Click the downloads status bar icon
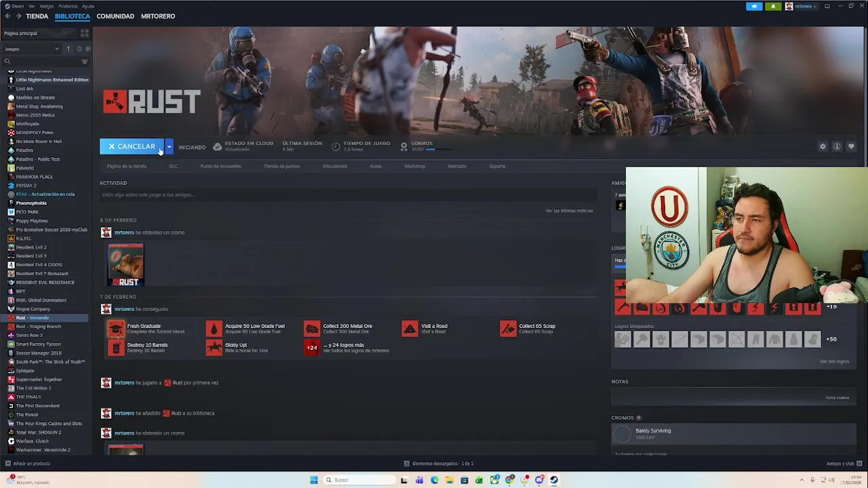 point(407,464)
